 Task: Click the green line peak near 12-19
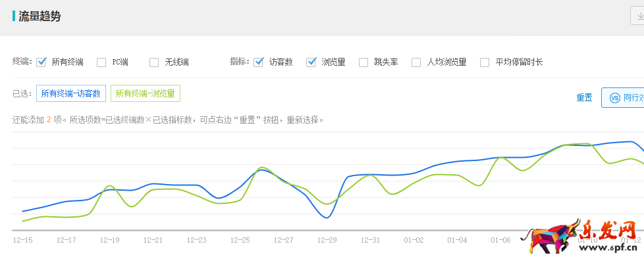click(109, 186)
